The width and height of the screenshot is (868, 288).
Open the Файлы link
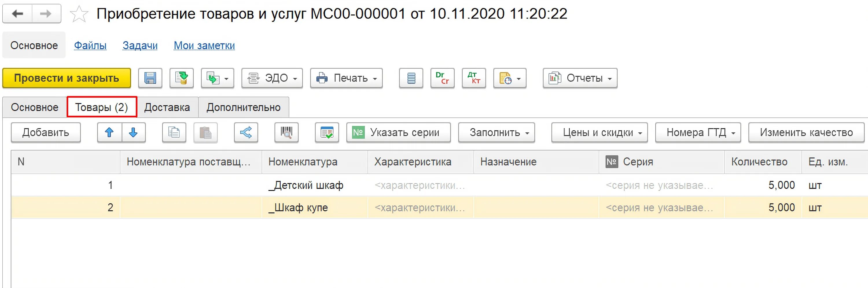coord(90,45)
